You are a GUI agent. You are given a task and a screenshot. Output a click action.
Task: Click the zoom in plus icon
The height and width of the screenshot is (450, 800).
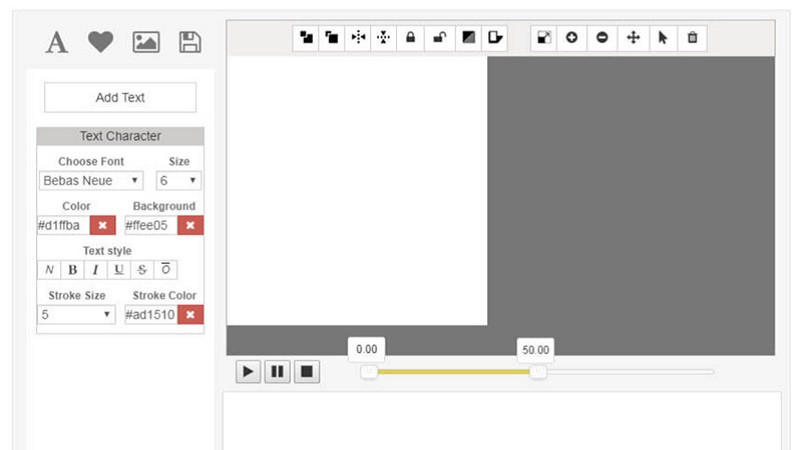571,38
